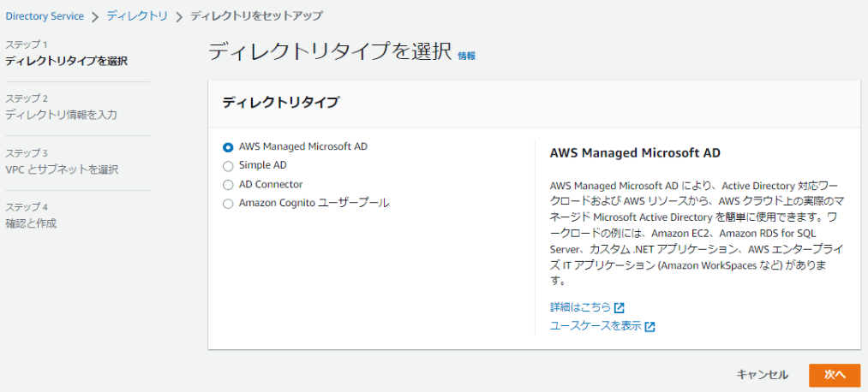
Task: Choose the Simple AD radio option
Action: (x=228, y=166)
